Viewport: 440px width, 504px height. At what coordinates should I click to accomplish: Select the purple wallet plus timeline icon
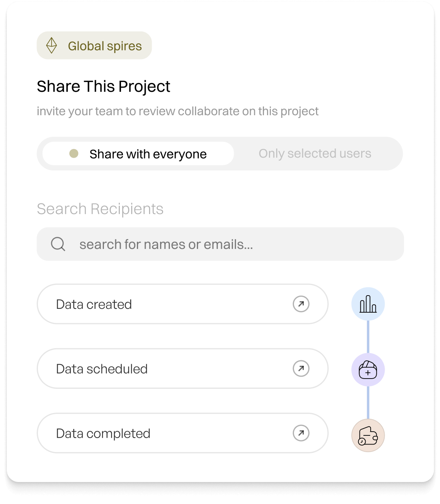pos(368,370)
